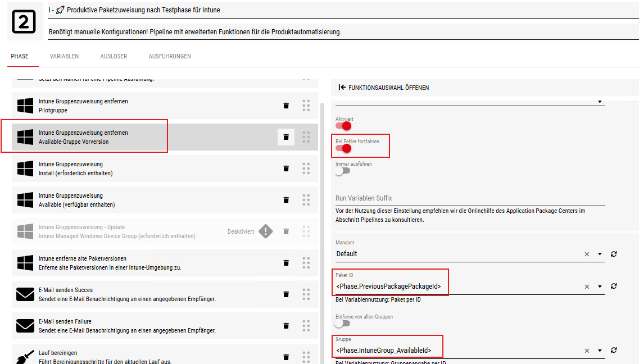
Task: Click the envelope icon of E-Mail senden Failure
Action: tap(25, 326)
